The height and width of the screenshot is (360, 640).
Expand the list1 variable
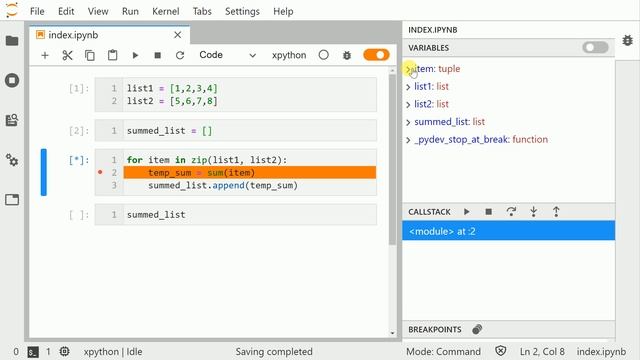[x=408, y=87]
